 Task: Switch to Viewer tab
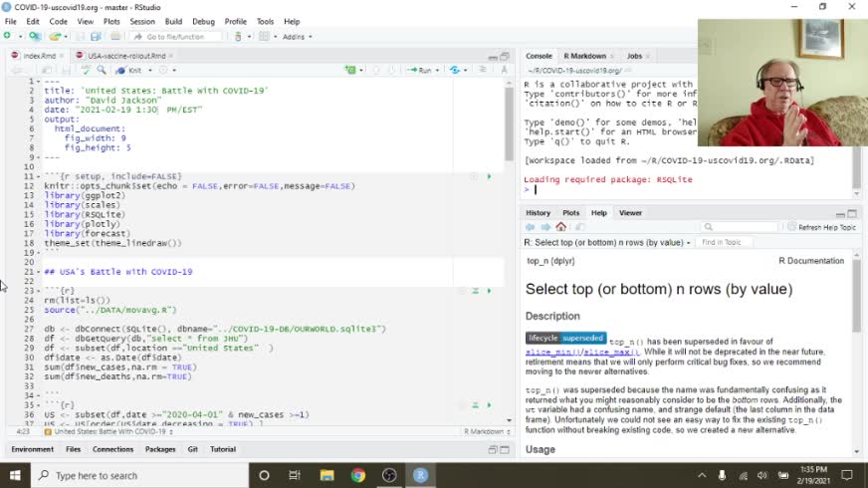coord(630,213)
